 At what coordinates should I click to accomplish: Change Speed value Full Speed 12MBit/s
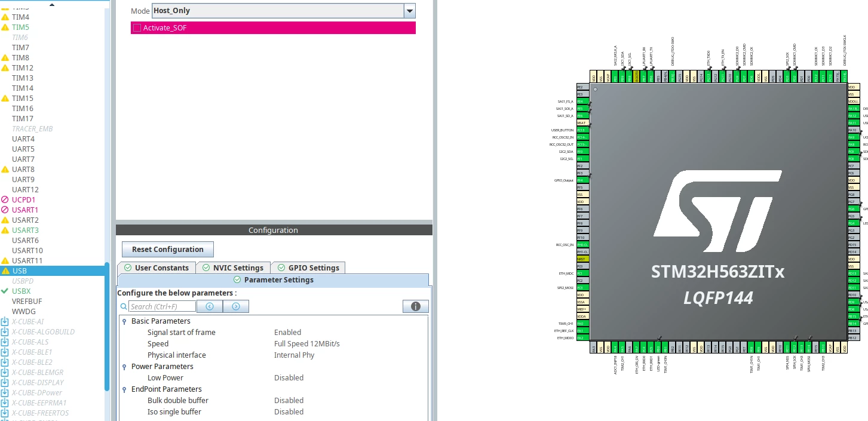[x=307, y=344]
